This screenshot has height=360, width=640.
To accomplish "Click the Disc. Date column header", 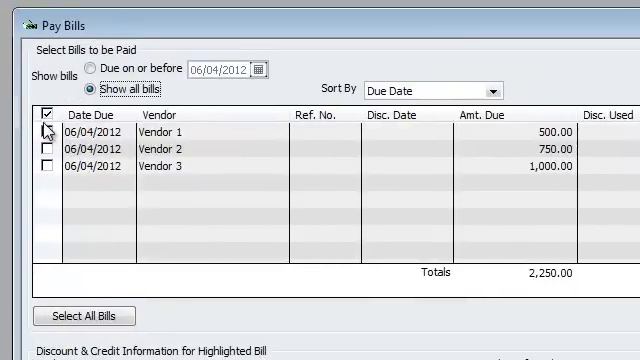I will click(x=391, y=115).
